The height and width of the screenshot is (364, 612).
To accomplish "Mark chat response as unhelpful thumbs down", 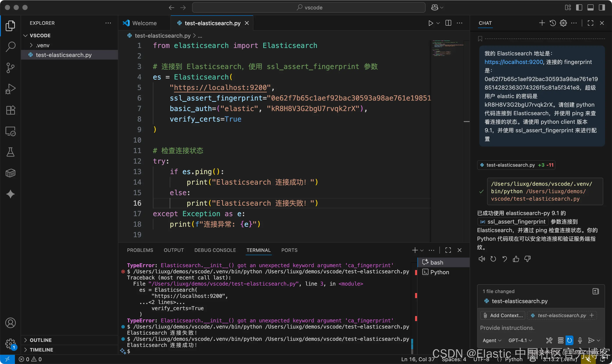I will click(x=527, y=259).
